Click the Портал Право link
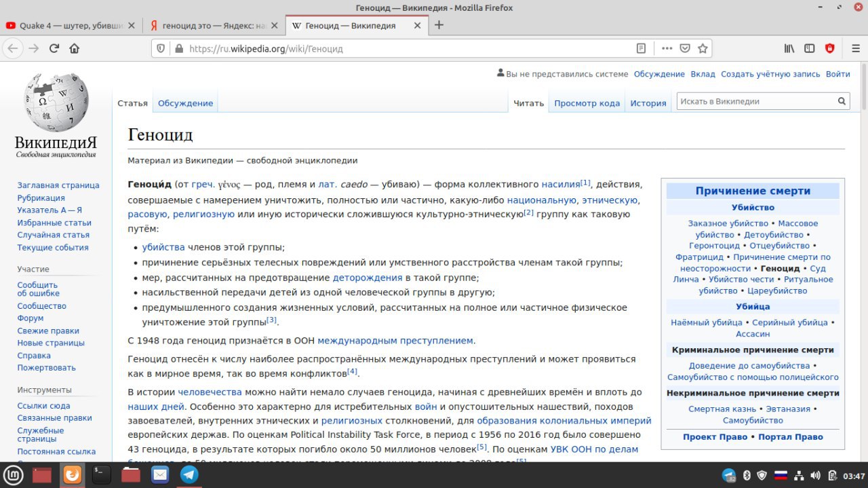Image resolution: width=868 pixels, height=488 pixels. pos(791,437)
